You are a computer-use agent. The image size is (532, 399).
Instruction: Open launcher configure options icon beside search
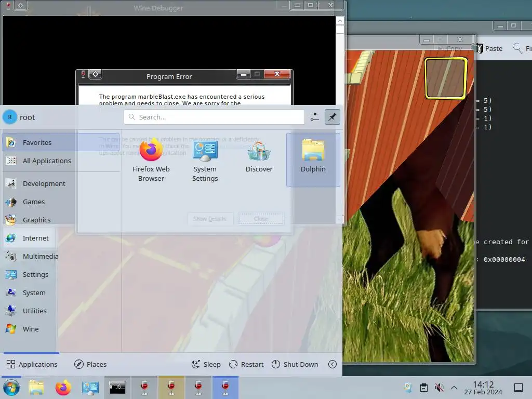point(314,117)
